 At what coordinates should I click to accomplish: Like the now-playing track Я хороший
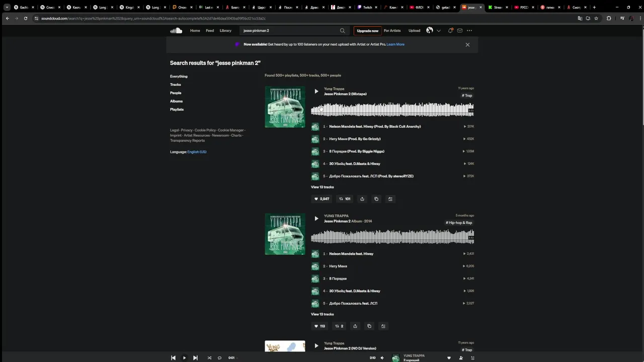[x=449, y=358]
